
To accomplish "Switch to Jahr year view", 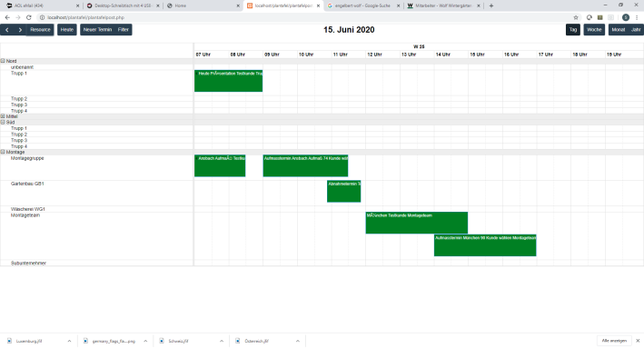I will point(636,30).
